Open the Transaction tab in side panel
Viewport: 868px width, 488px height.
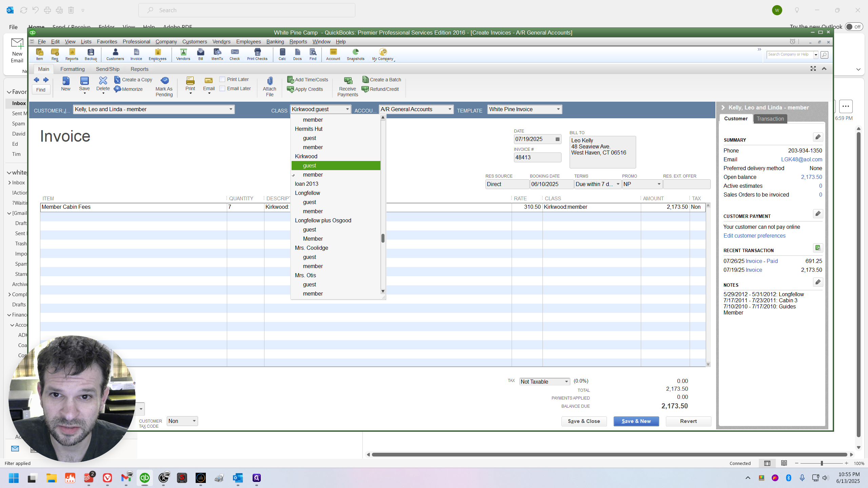point(770,119)
